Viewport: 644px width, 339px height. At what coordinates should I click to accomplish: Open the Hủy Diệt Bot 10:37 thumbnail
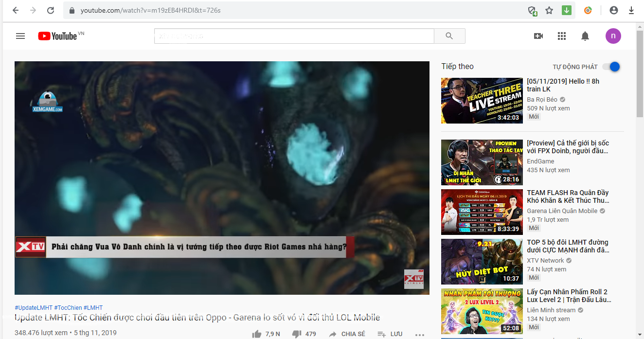click(x=482, y=262)
